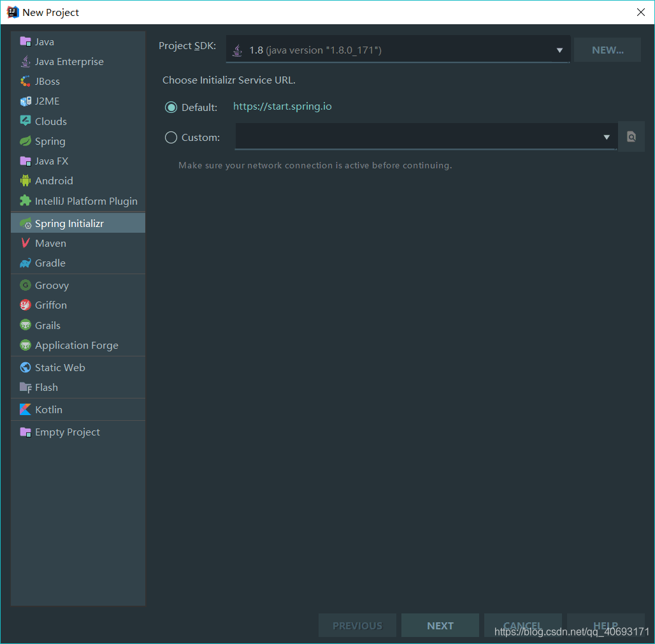Select Application Forge label in list
Viewport: 655px width, 644px height.
point(76,346)
